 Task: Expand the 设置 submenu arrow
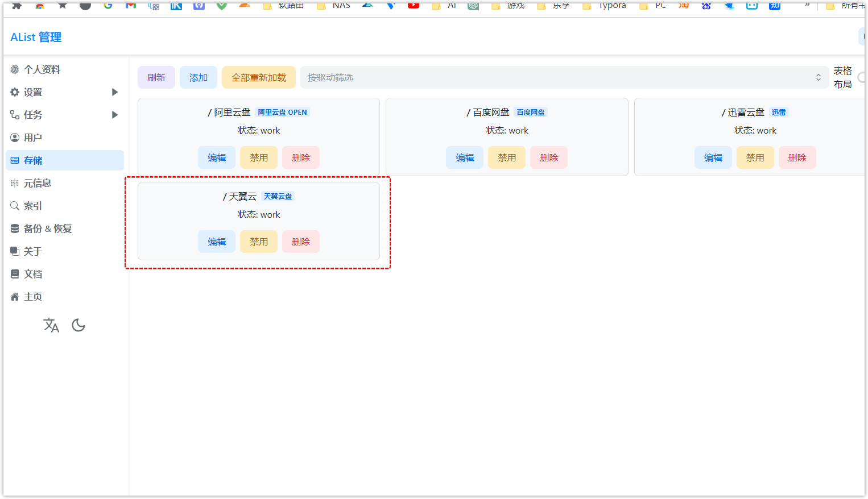point(115,92)
